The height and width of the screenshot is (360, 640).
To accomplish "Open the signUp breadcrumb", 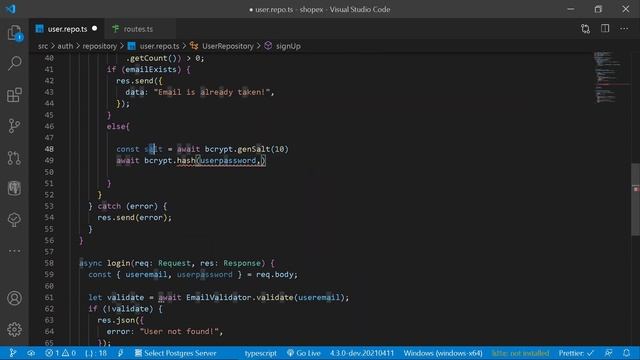I will point(282,46).
